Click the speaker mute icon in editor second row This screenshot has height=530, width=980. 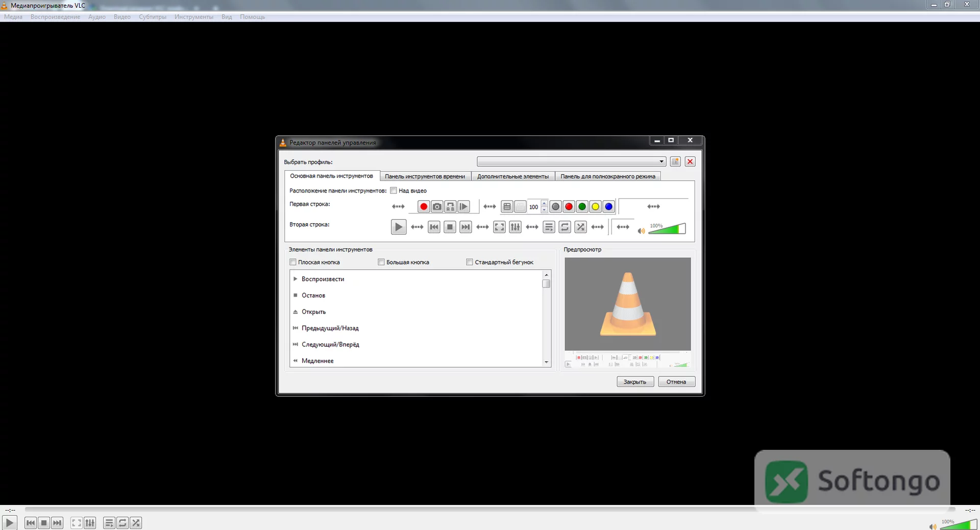tap(641, 231)
